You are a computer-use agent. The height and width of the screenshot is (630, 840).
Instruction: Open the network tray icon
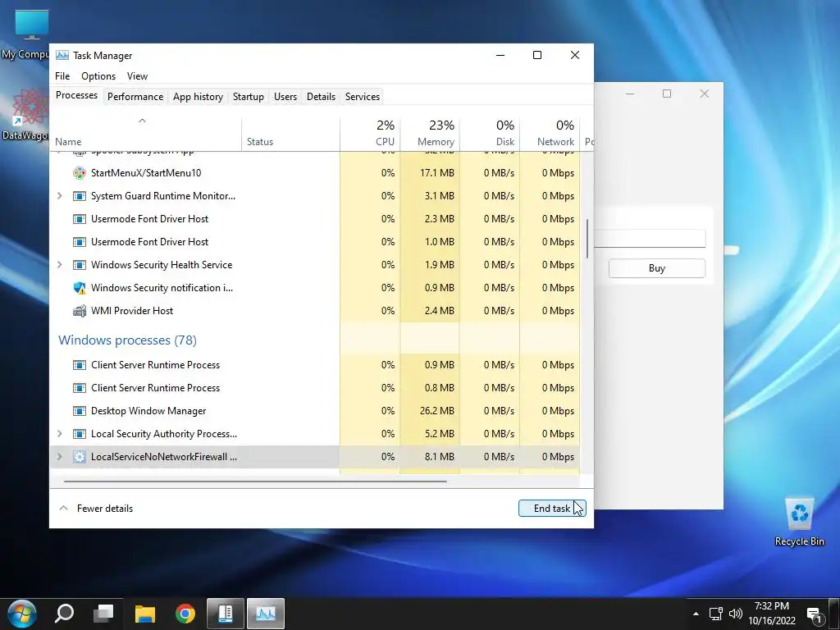point(715,614)
